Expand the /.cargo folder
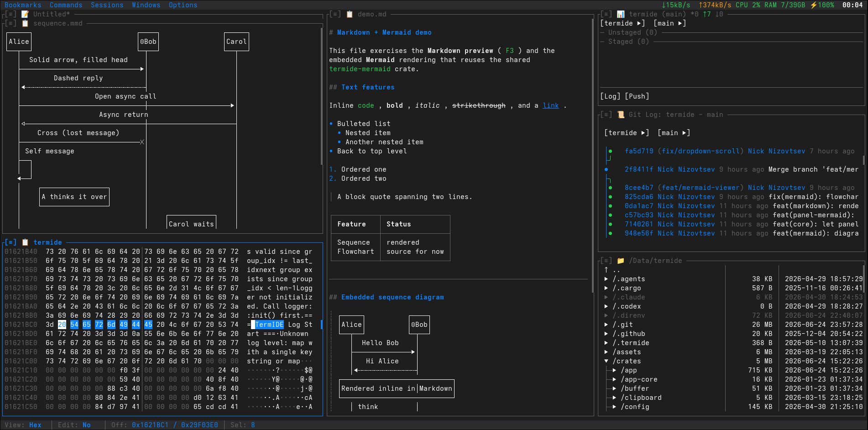Image resolution: width=868 pixels, height=430 pixels. [606, 288]
